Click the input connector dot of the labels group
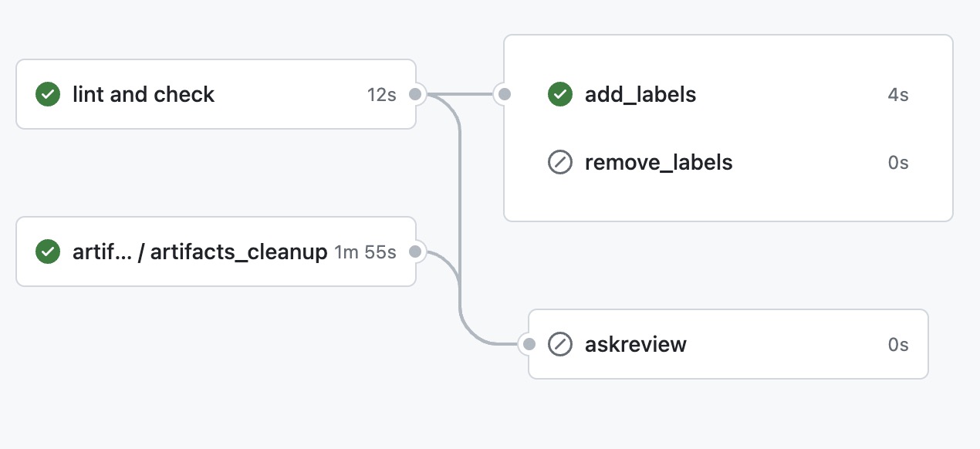This screenshot has width=980, height=449. click(x=504, y=95)
